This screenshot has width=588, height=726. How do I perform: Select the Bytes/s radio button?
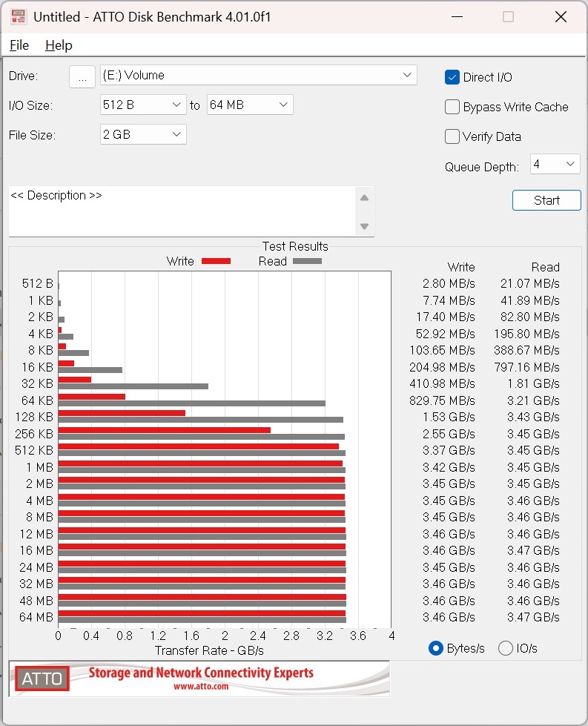436,648
